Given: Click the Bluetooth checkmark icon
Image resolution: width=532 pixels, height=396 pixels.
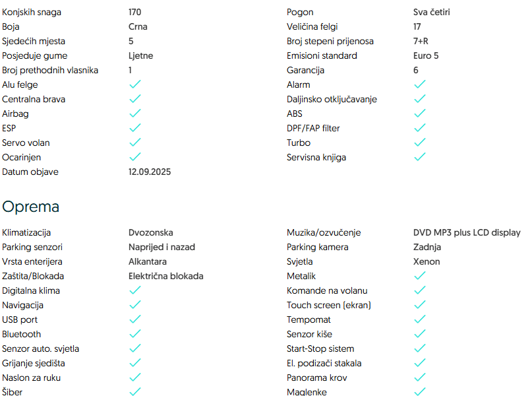Looking at the screenshot, I should [135, 334].
